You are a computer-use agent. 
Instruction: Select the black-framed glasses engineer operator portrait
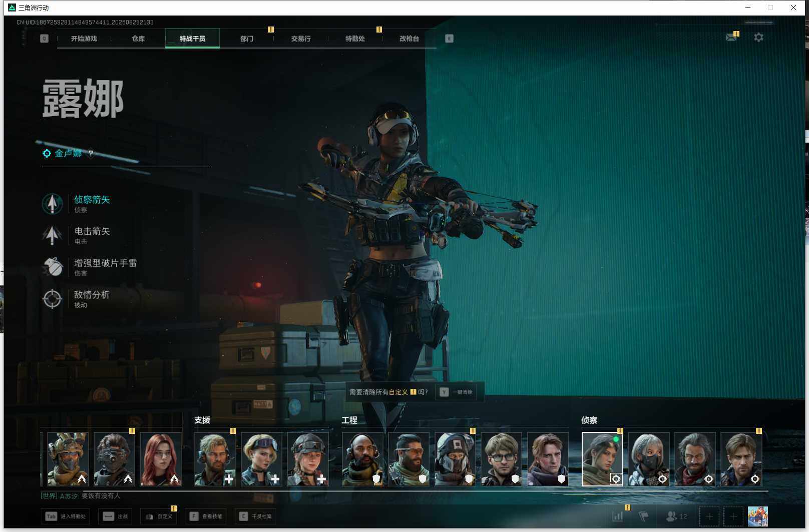click(502, 459)
